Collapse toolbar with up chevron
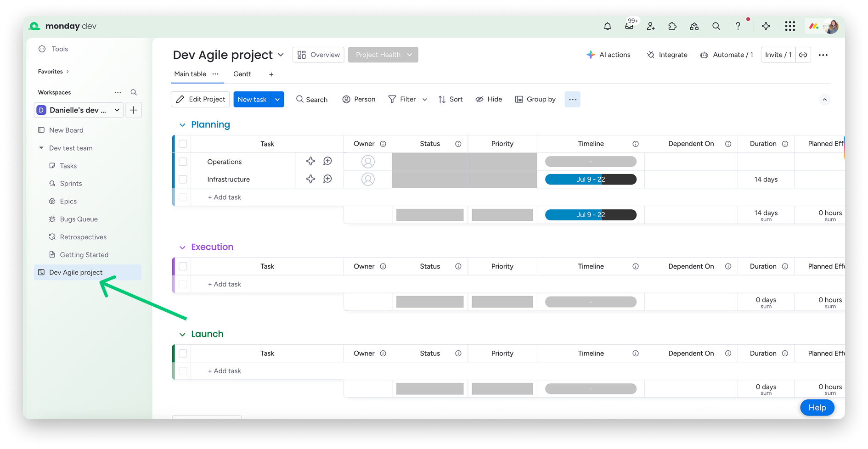This screenshot has height=449, width=868. tap(825, 99)
